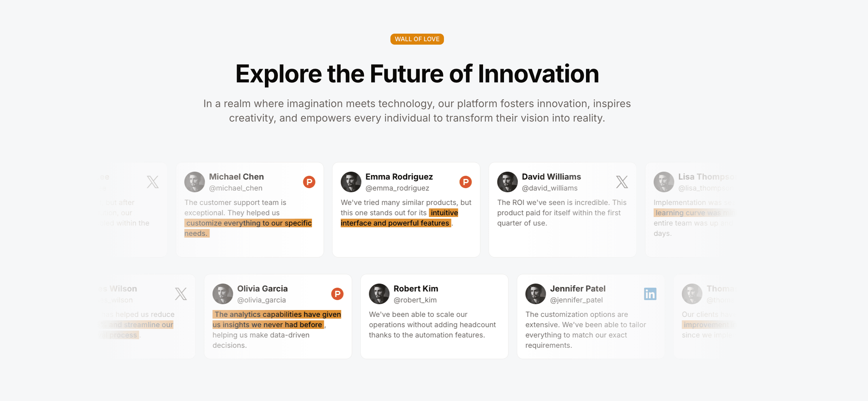
Task: Click the Robert Kim name
Action: (x=416, y=289)
